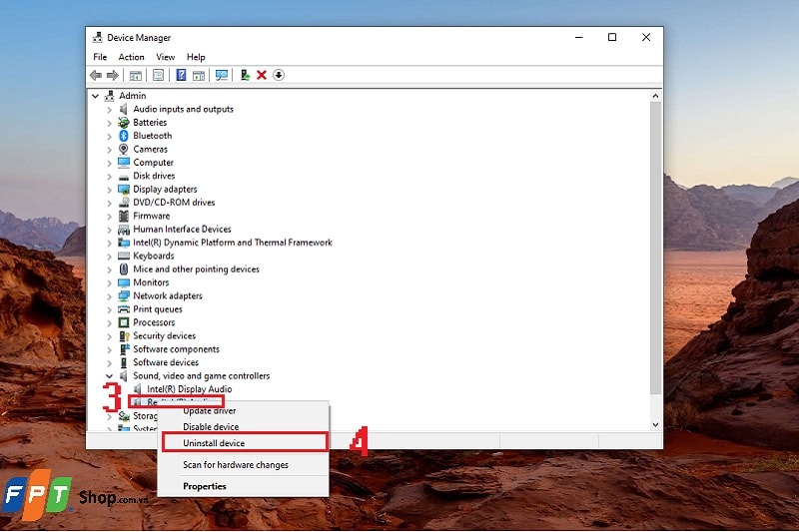Select the Monitors category label
This screenshot has width=799, height=532.
151,282
